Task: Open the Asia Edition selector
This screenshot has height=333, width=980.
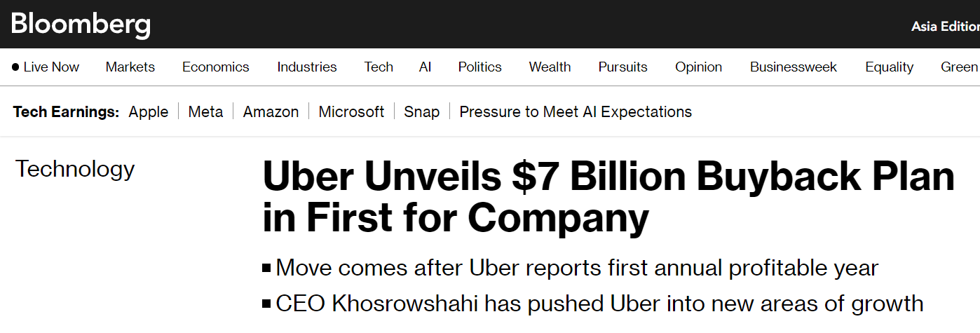Action: point(944,27)
